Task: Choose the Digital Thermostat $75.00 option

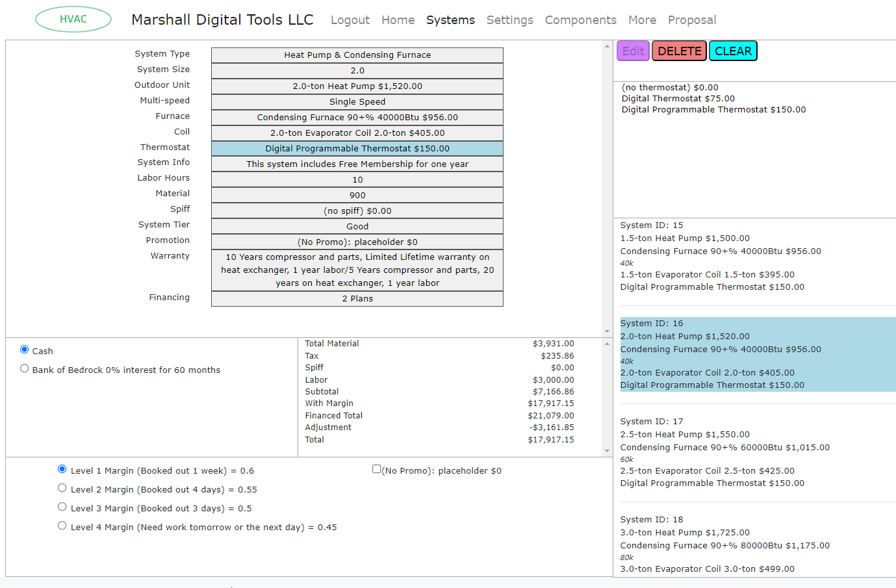Action: click(x=678, y=99)
